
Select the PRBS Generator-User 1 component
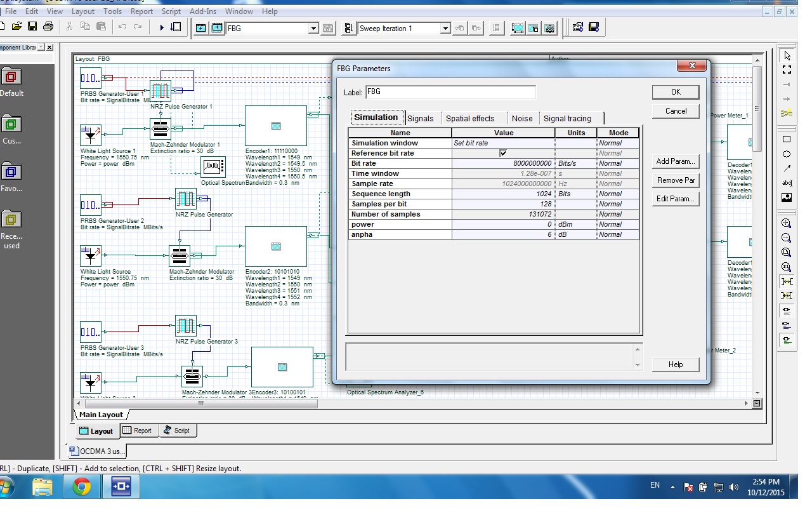point(90,78)
